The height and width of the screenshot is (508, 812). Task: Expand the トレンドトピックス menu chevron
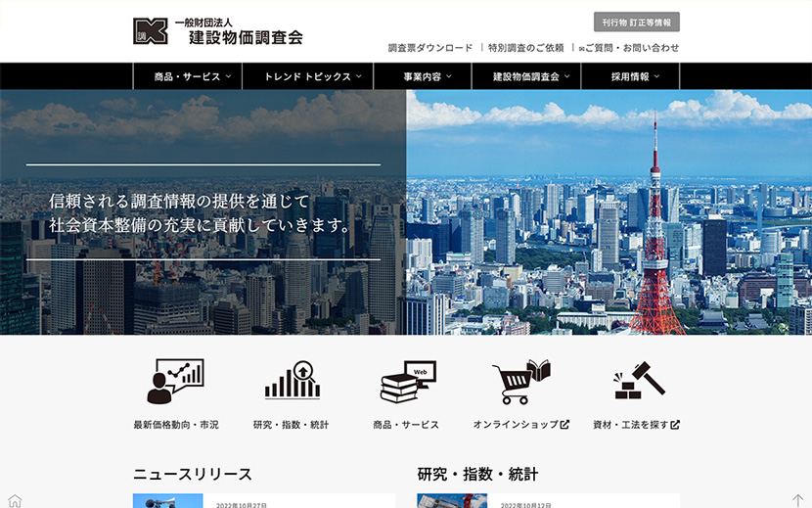(359, 76)
